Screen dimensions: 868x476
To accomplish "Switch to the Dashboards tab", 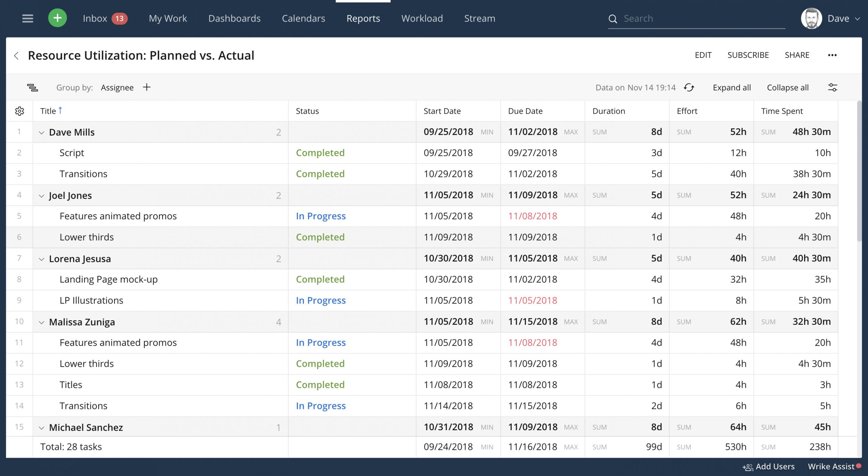I will point(234,18).
